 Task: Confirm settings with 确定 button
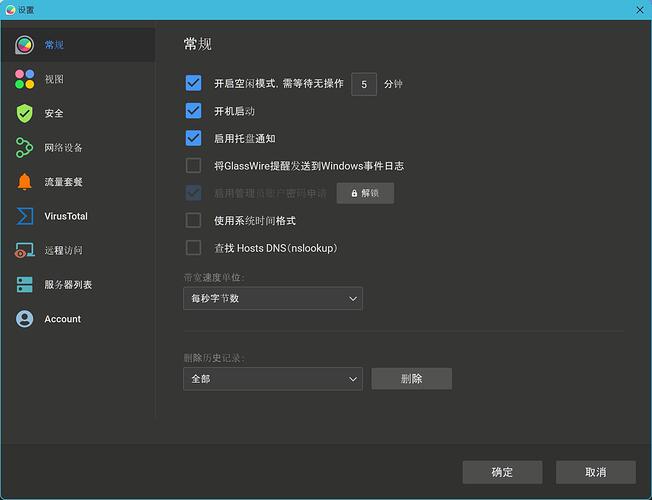[x=502, y=472]
